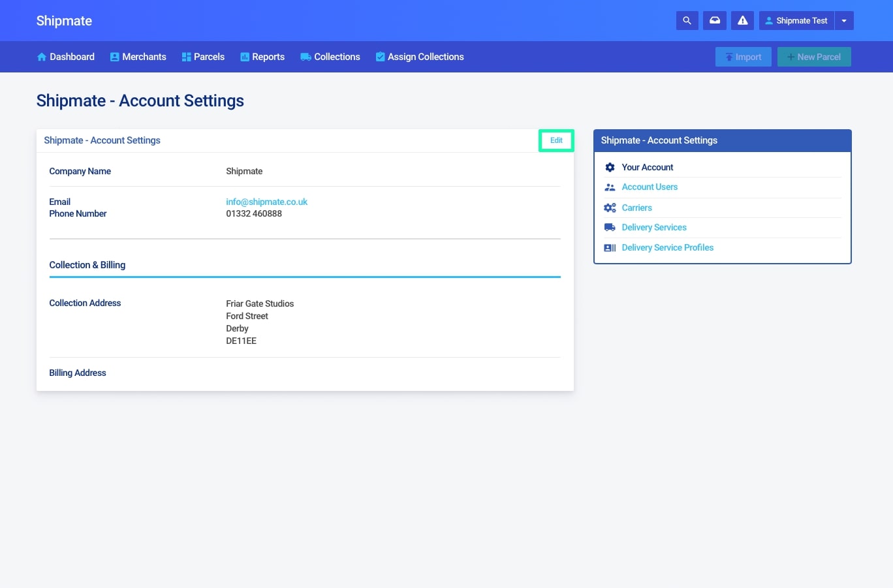Viewport: 893px width, 588px height.
Task: Click the Derby address line
Action: 237,328
